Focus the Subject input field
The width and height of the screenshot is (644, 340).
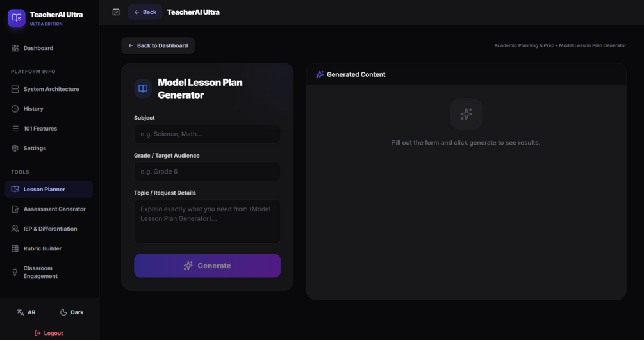(208, 134)
